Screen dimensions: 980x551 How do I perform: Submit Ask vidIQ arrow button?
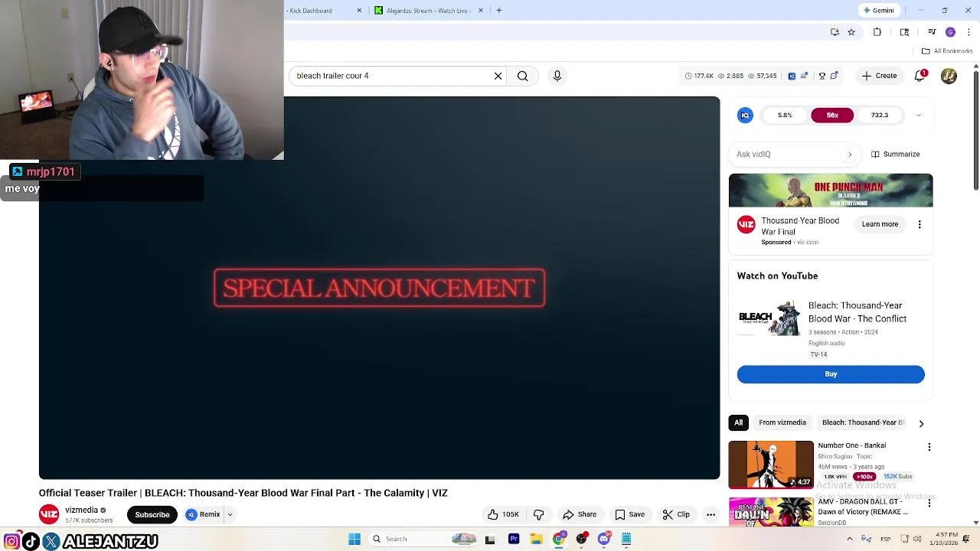coord(849,155)
